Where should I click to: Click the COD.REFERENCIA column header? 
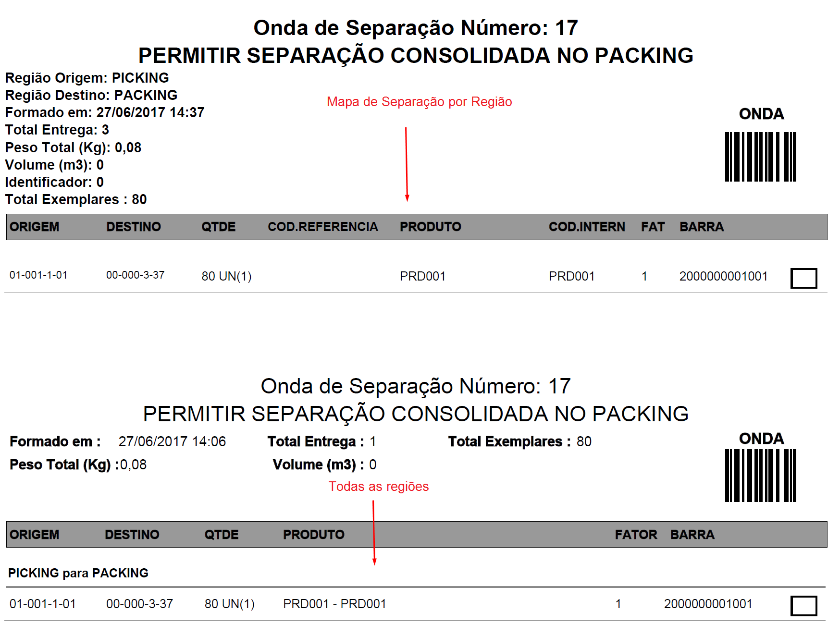coord(322,227)
